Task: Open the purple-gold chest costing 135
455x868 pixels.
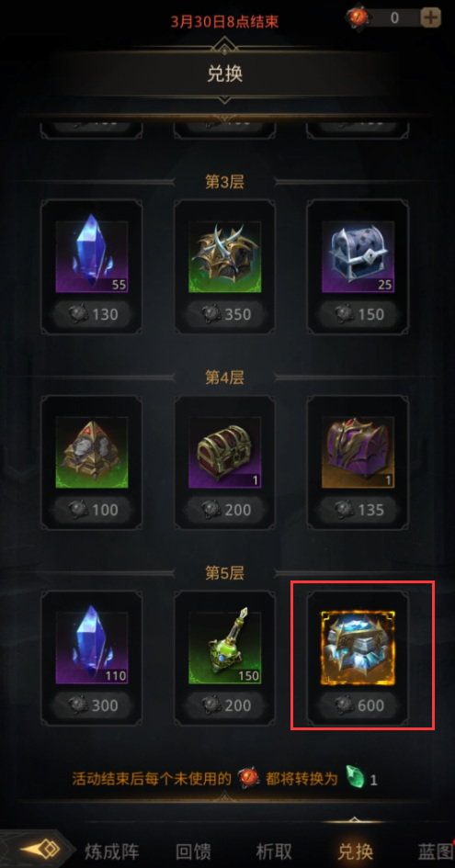Action: [358, 452]
